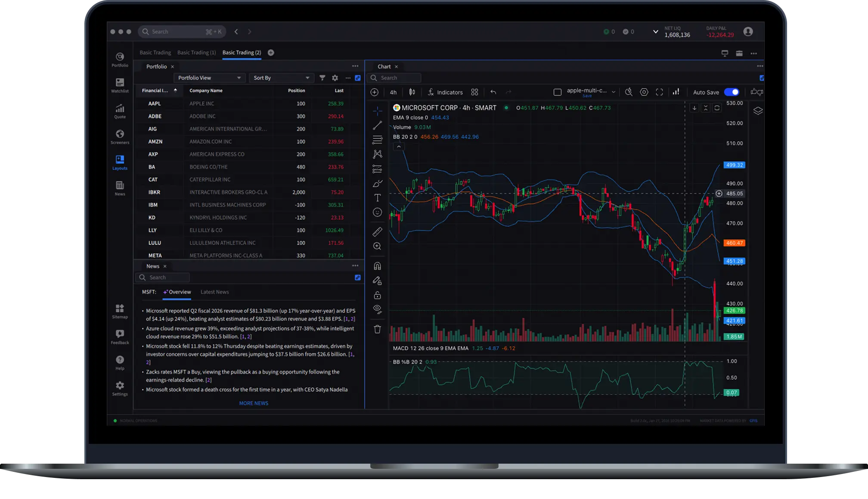The image size is (868, 499).
Task: Open the user account avatar
Action: coord(748,31)
